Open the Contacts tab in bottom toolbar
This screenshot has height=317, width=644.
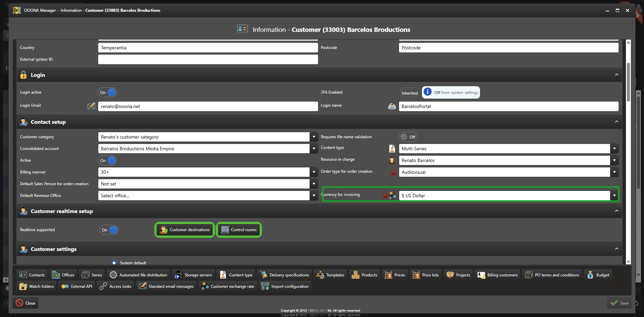pos(32,275)
